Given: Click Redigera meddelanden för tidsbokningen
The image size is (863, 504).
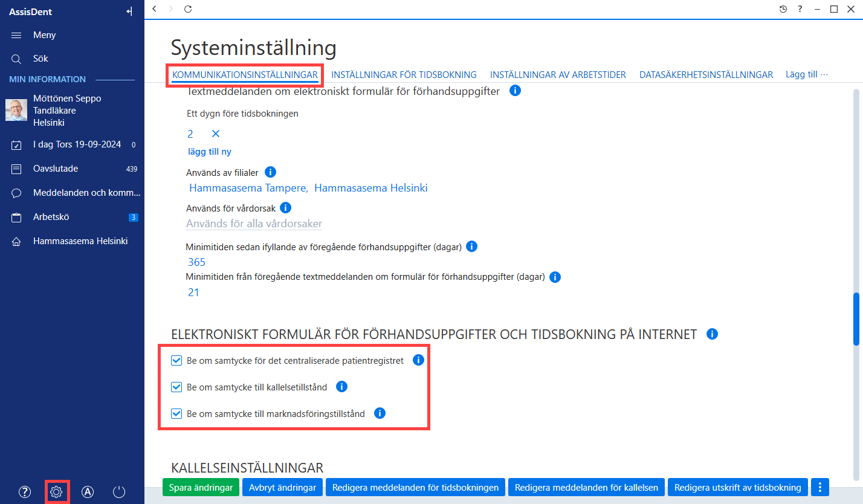Looking at the screenshot, I should 416,487.
